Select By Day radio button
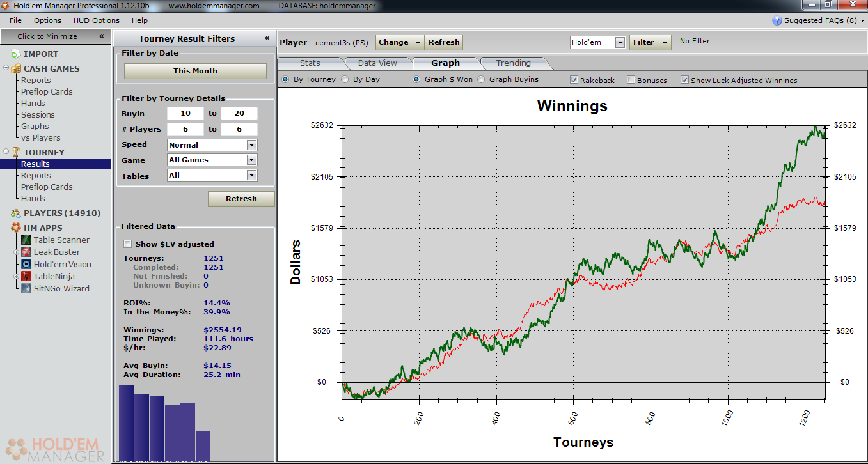 345,80
